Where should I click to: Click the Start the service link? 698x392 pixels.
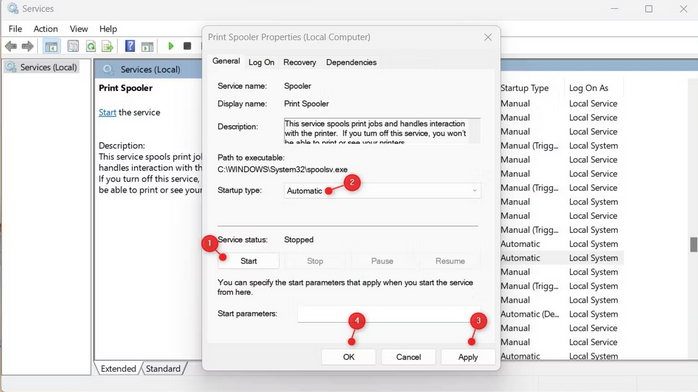[x=107, y=113]
